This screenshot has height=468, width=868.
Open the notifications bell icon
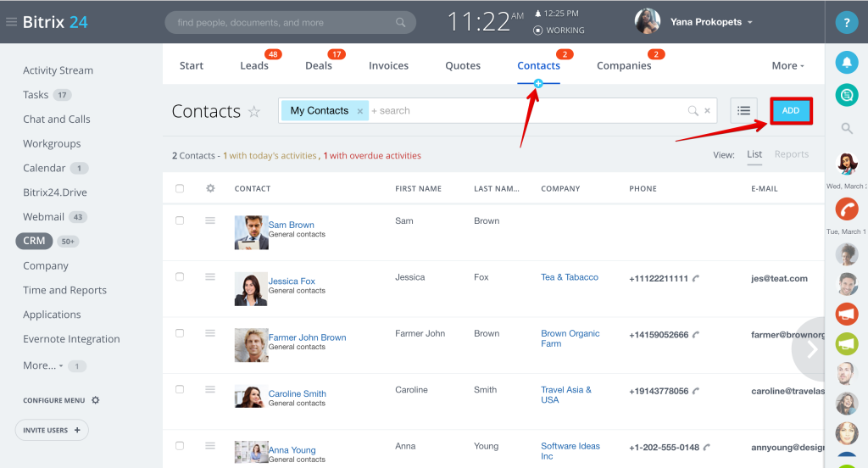click(847, 63)
